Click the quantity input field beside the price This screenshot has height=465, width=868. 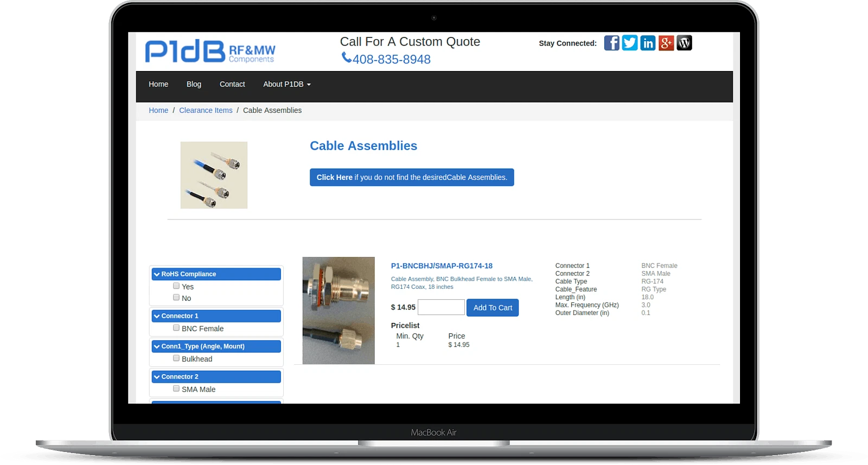[441, 307]
